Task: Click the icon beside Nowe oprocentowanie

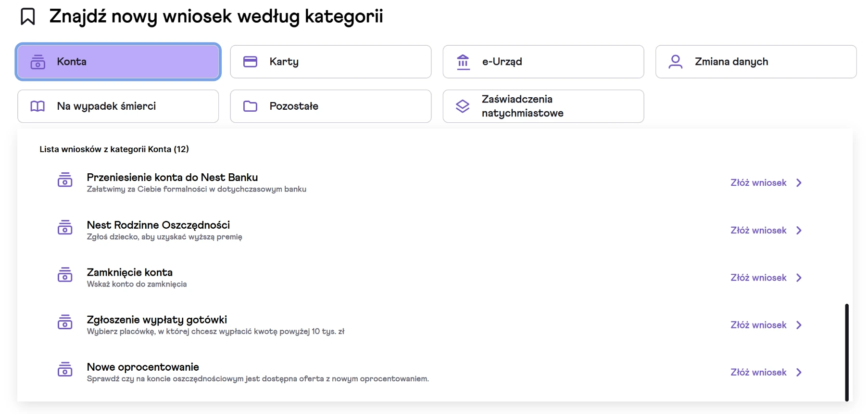Action: (x=65, y=369)
